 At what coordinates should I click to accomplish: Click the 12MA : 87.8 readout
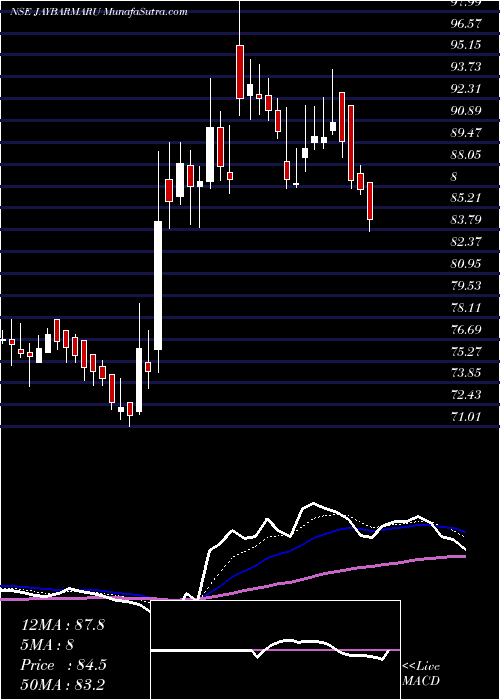62,625
